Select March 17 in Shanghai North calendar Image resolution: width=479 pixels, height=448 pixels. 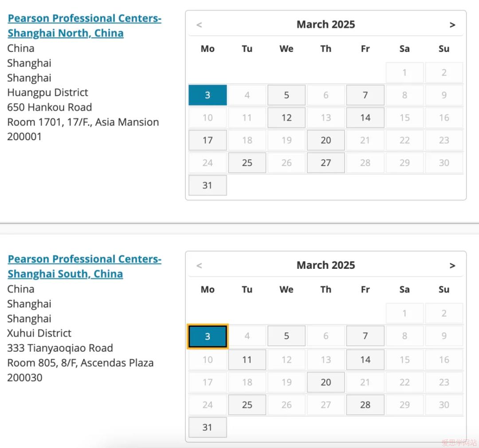[208, 140]
